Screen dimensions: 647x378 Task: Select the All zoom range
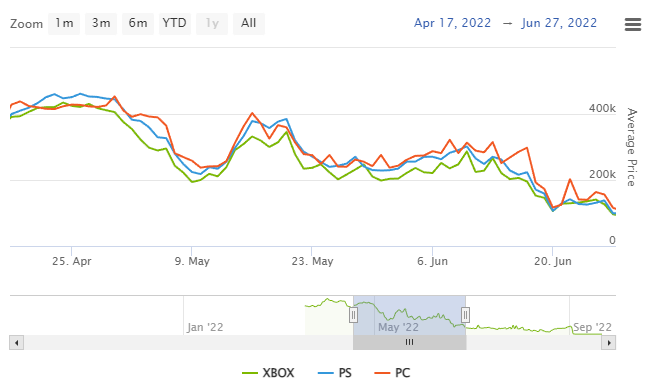click(x=249, y=24)
